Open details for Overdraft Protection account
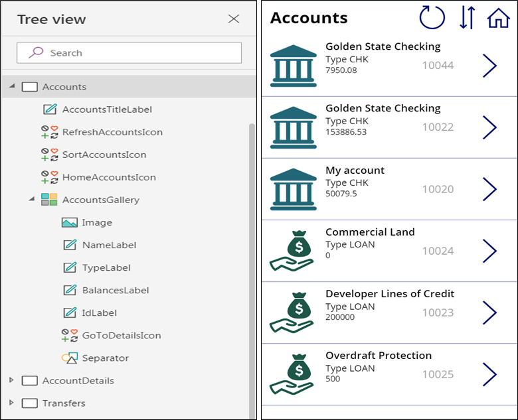This screenshot has width=518, height=420. (x=489, y=374)
